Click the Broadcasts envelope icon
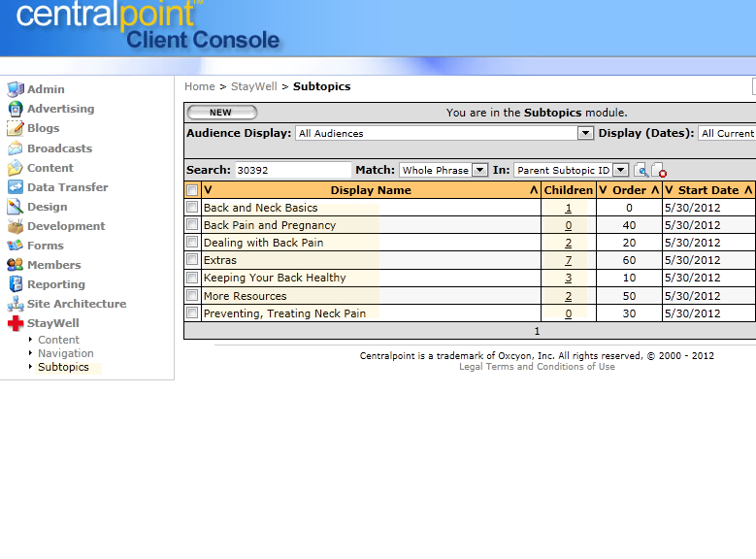The width and height of the screenshot is (756, 559). 15,148
